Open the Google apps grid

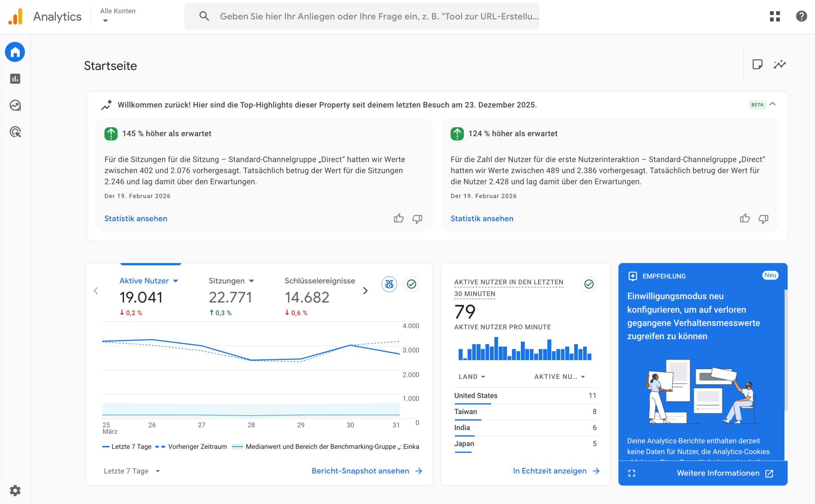coord(775,16)
